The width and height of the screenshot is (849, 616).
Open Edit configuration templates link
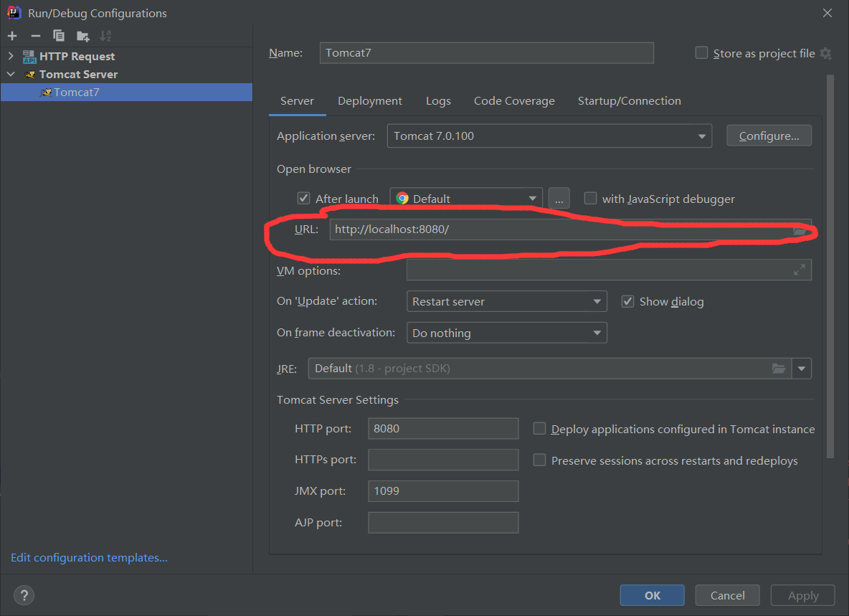[88, 557]
